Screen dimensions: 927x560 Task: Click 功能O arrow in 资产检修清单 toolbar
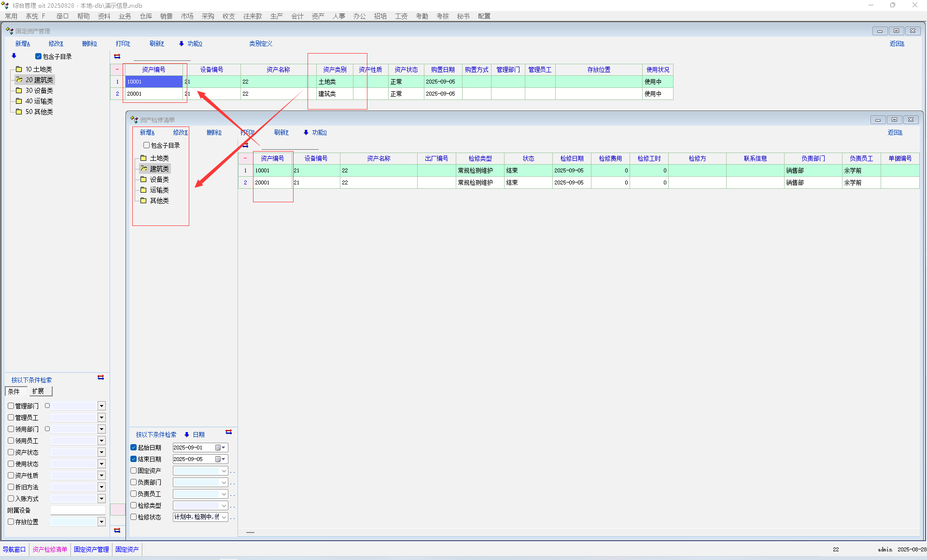(x=306, y=132)
